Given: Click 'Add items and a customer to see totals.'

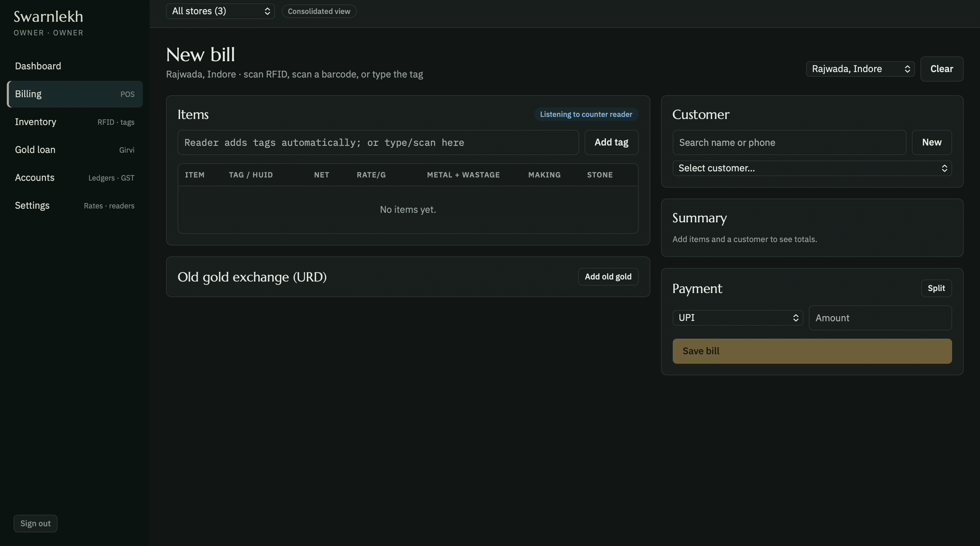Looking at the screenshot, I should [745, 239].
